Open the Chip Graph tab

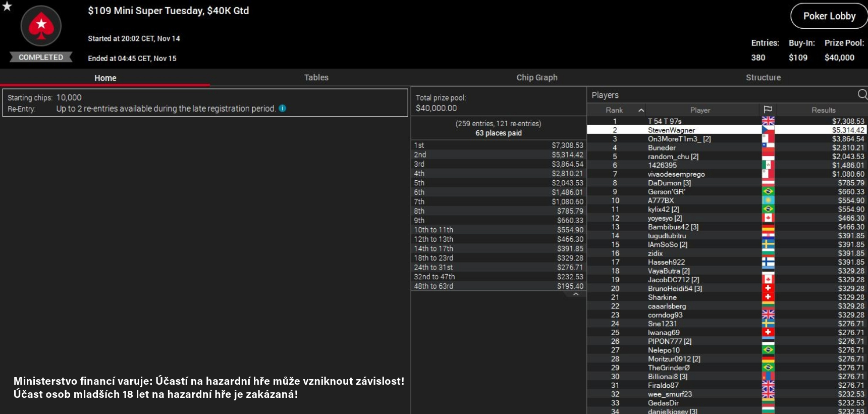click(x=536, y=78)
